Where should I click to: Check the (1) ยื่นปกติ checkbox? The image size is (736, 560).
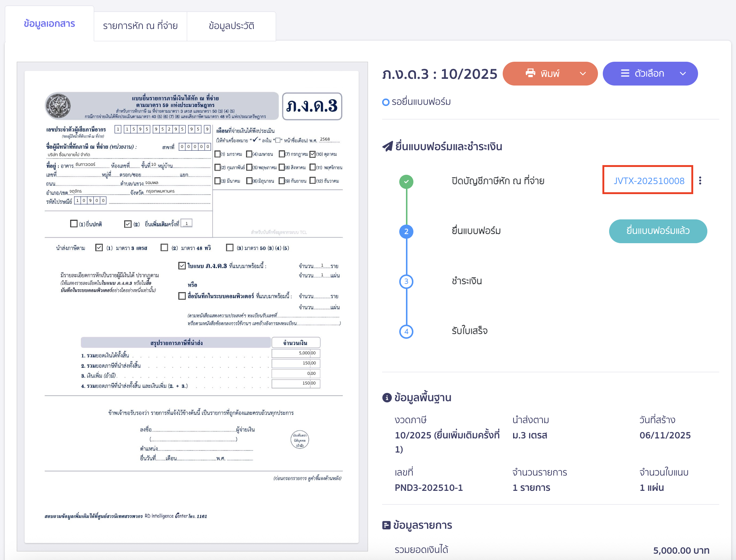click(73, 223)
